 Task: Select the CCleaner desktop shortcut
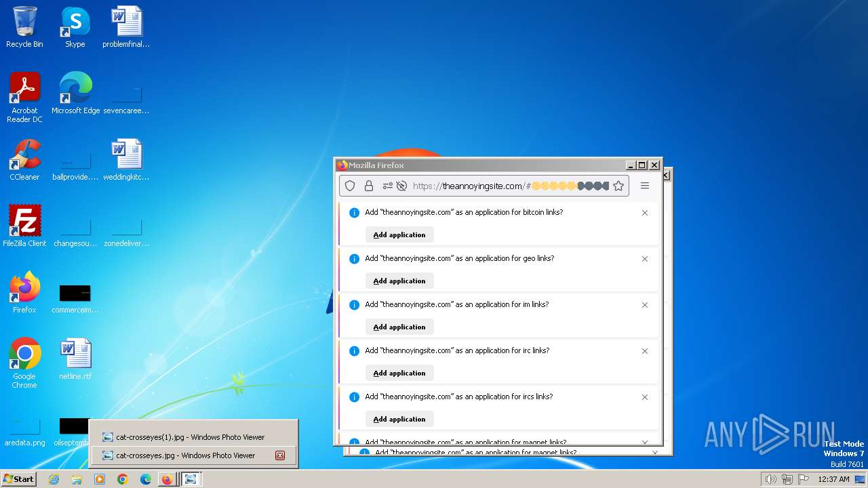coord(24,160)
